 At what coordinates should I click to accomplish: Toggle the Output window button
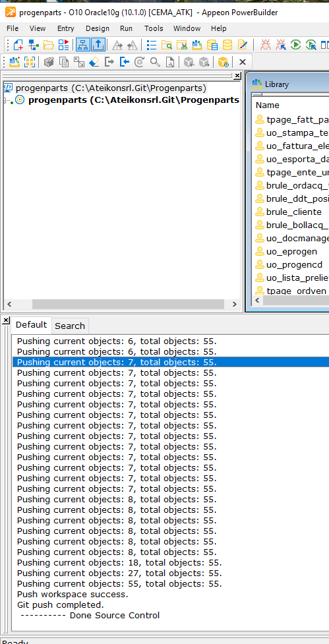point(98,44)
